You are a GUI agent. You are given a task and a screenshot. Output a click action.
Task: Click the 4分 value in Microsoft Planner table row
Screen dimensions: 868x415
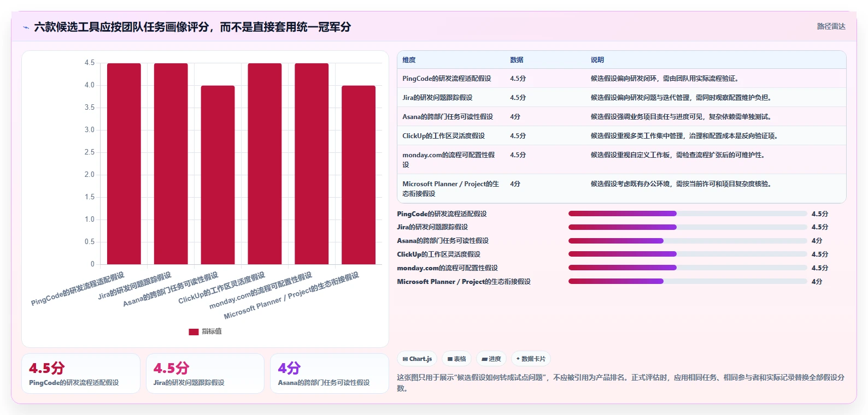pyautogui.click(x=515, y=184)
